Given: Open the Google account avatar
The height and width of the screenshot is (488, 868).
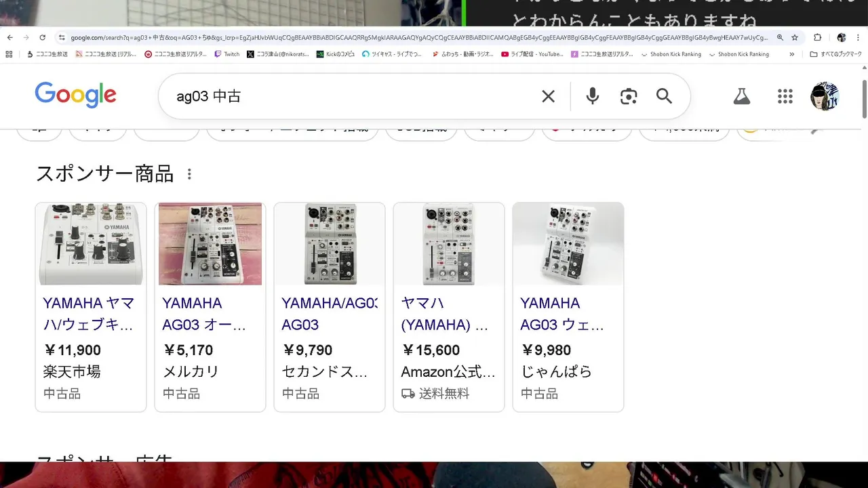Looking at the screenshot, I should 825,96.
